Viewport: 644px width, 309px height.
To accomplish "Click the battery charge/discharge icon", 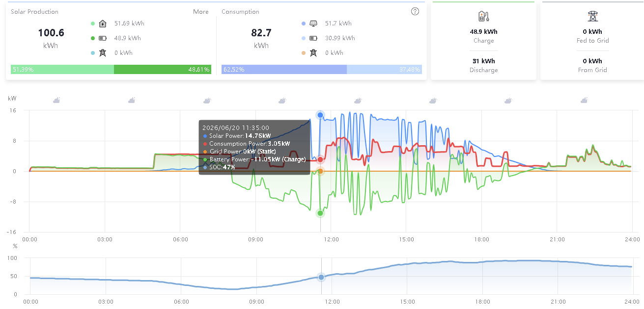I will [x=483, y=16].
